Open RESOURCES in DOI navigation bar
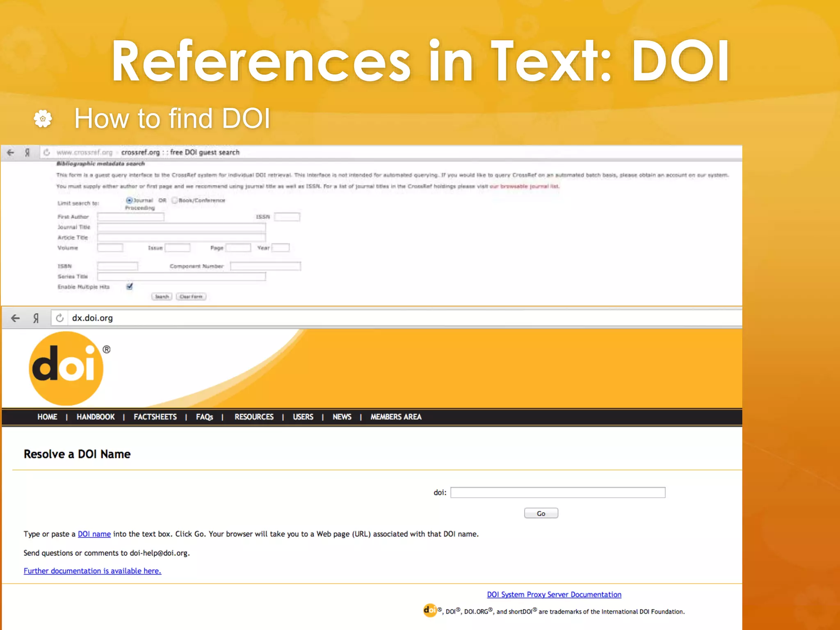Screen dimensions: 840x630 coord(254,417)
